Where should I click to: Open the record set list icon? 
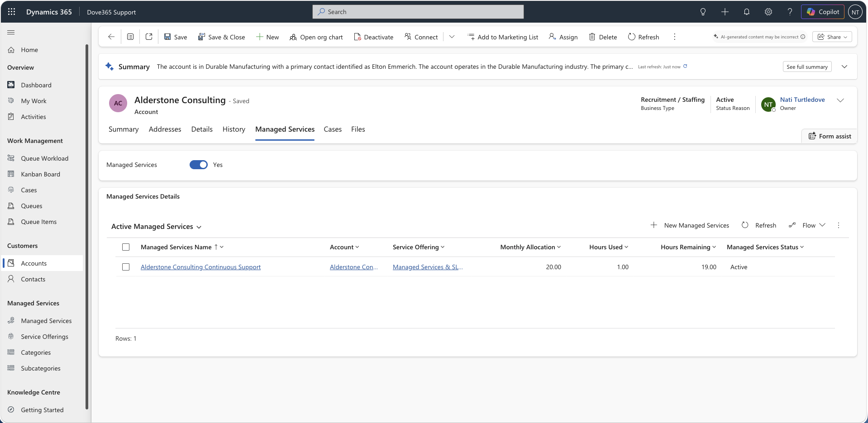[x=130, y=37]
